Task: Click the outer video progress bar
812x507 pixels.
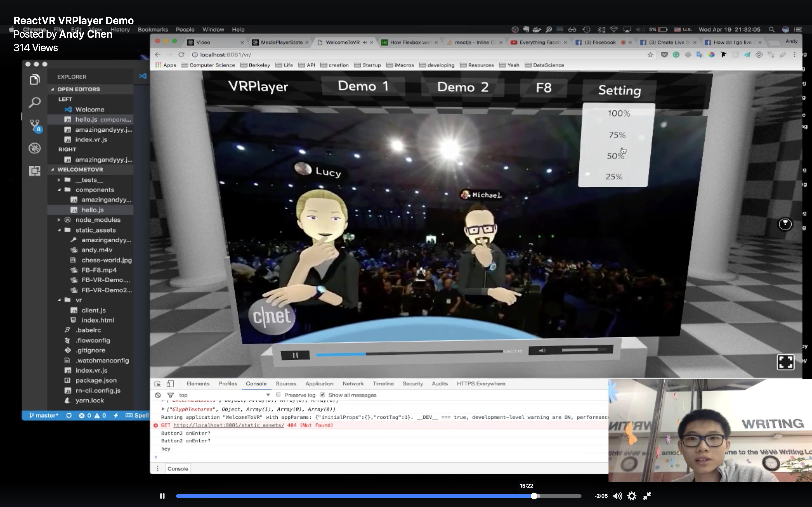Action: click(369, 496)
